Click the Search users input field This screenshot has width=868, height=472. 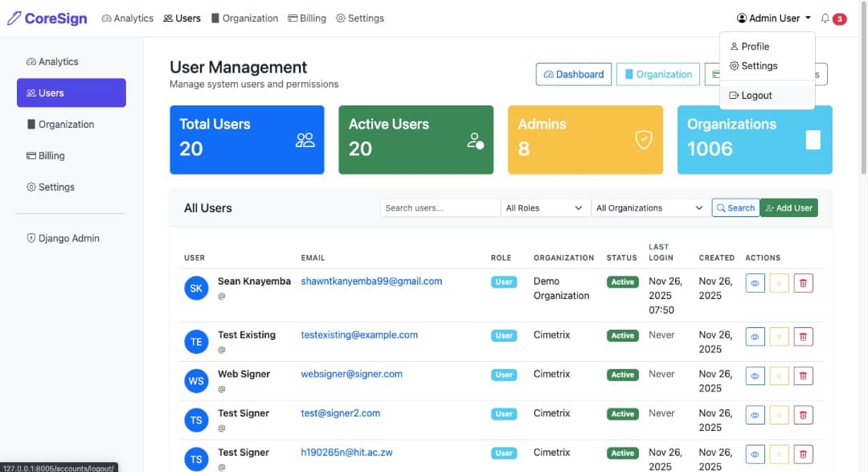(440, 208)
